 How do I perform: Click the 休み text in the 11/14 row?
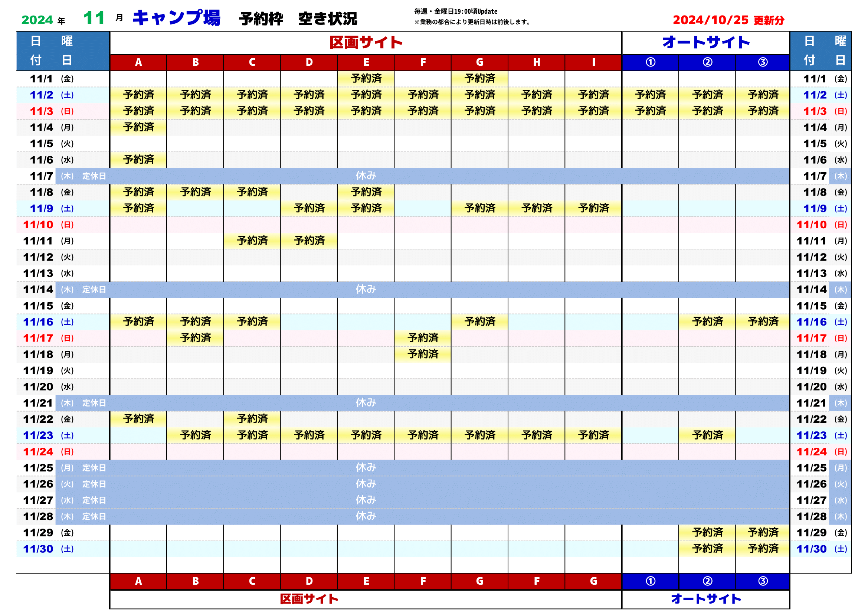pyautogui.click(x=366, y=289)
